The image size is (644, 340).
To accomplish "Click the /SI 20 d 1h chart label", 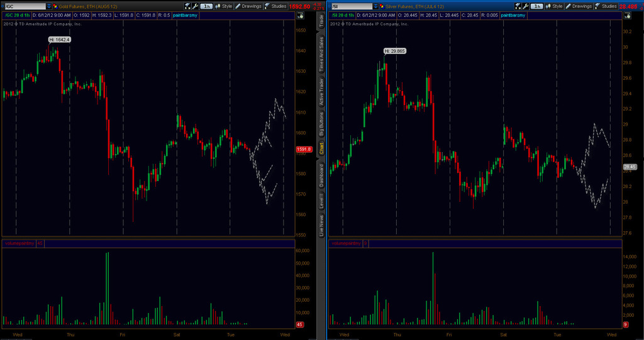I will 343,15.
